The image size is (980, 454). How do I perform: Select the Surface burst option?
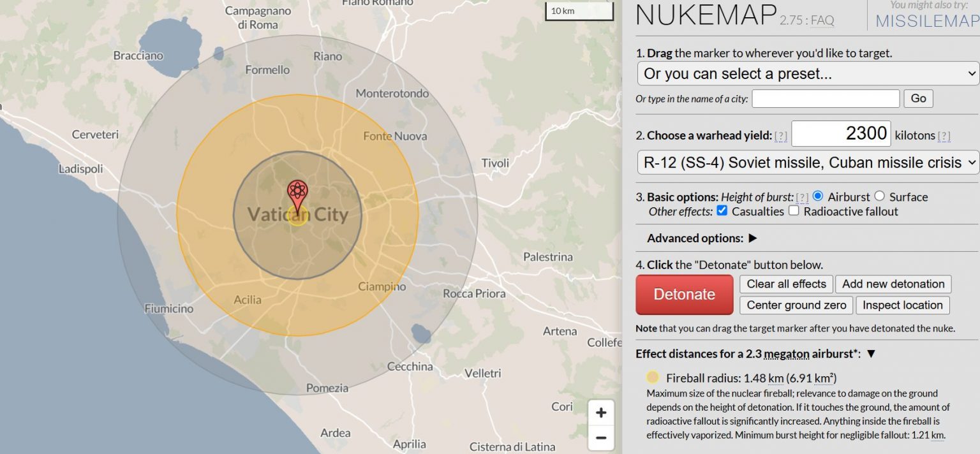(879, 196)
